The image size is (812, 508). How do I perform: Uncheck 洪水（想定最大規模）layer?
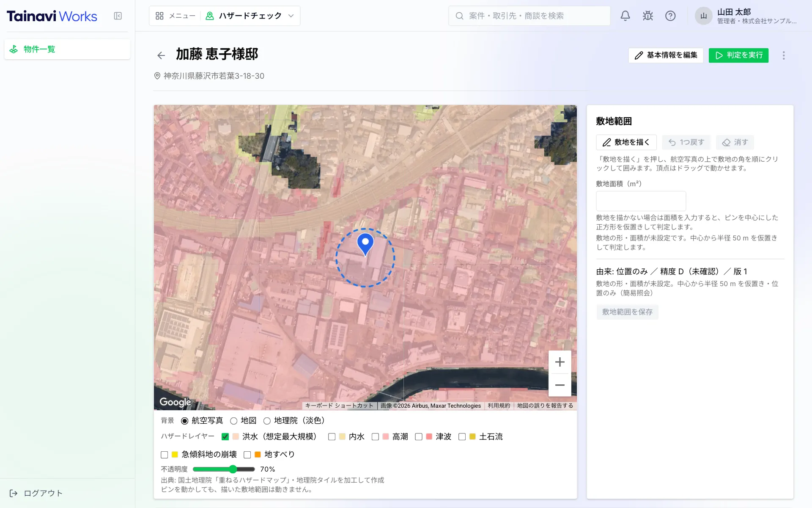tap(225, 437)
